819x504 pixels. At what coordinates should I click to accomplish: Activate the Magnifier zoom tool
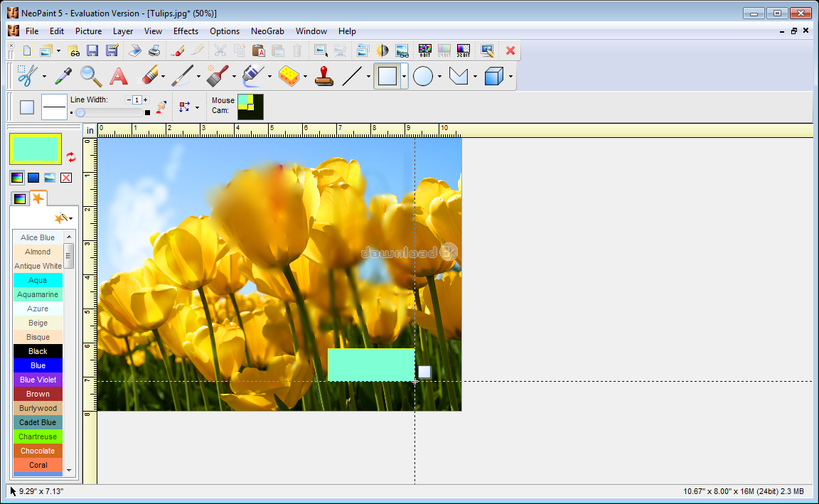pos(90,75)
